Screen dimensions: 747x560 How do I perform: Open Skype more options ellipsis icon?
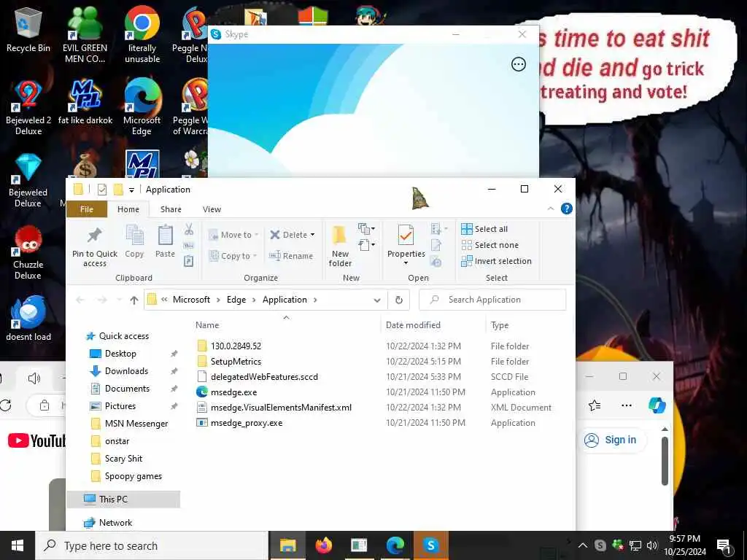coord(519,64)
